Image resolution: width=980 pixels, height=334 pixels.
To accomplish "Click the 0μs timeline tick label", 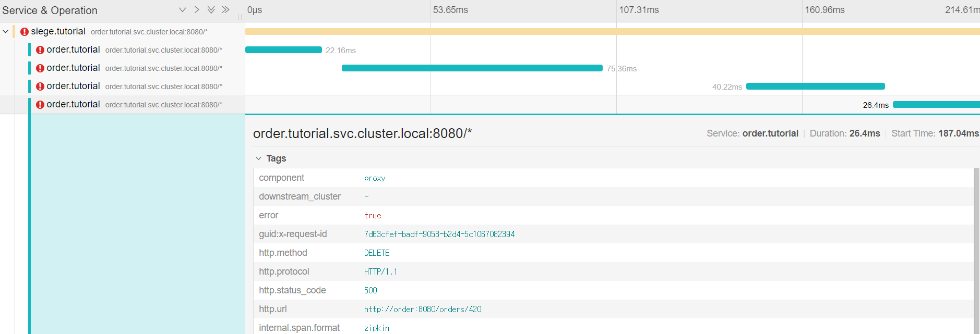I will tap(255, 10).
